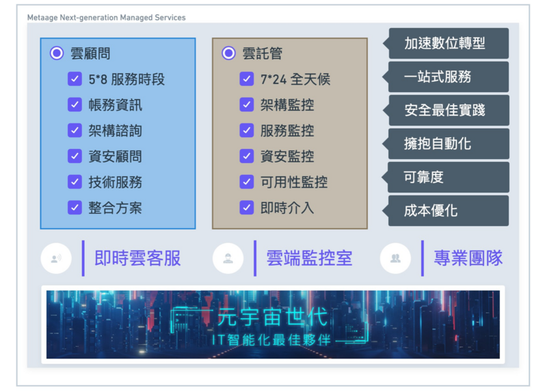The width and height of the screenshot is (547, 392).
Task: Uncheck the 技術服務 checkbox
Action: tap(75, 182)
